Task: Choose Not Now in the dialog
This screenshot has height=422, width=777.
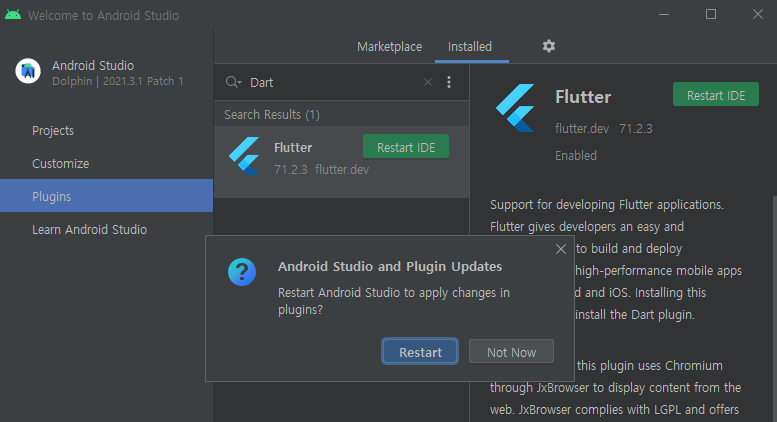Action: (x=511, y=352)
